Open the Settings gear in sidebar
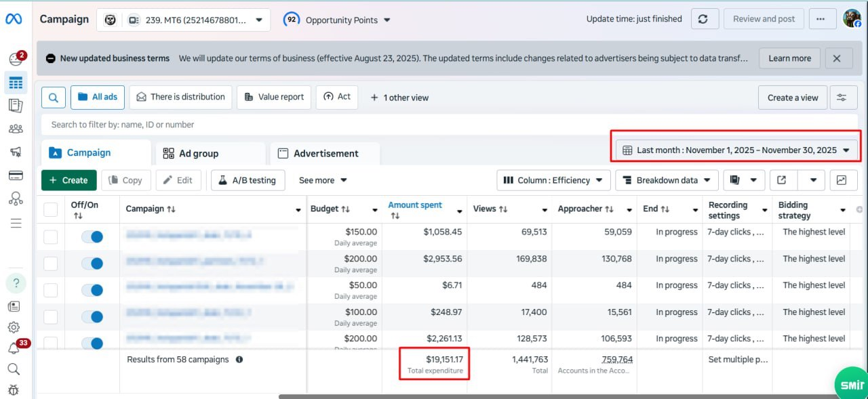Viewport: 868px width, 399px height. pos(14,328)
